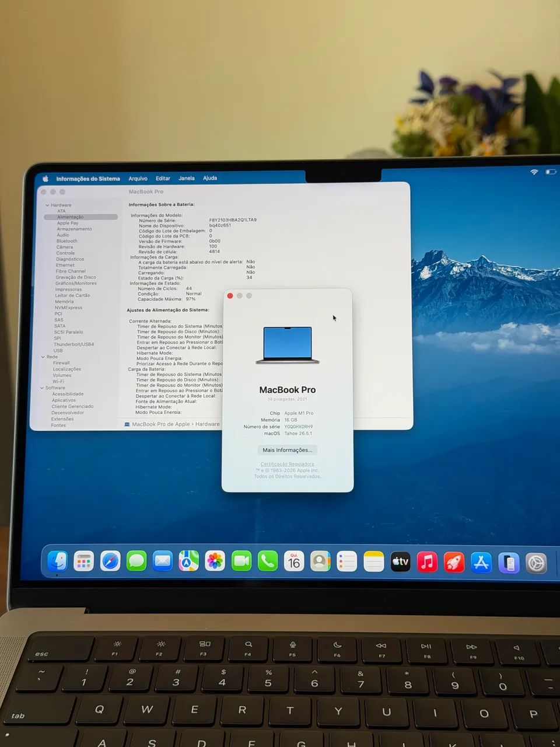Open the Apple menu

click(x=45, y=179)
